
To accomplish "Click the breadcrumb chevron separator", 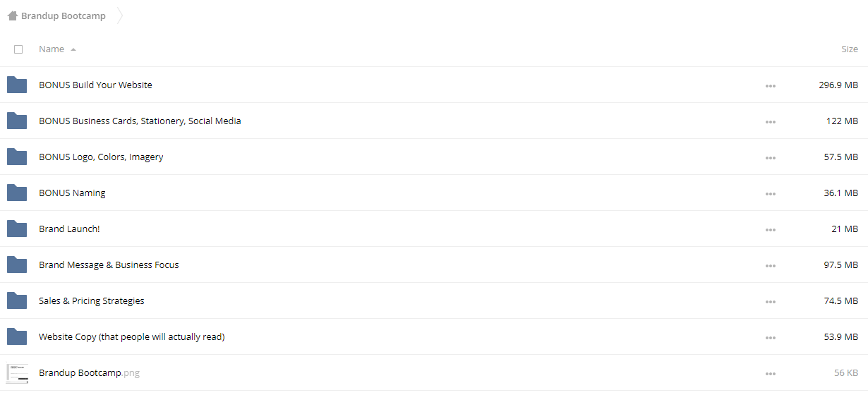I will click(x=120, y=16).
